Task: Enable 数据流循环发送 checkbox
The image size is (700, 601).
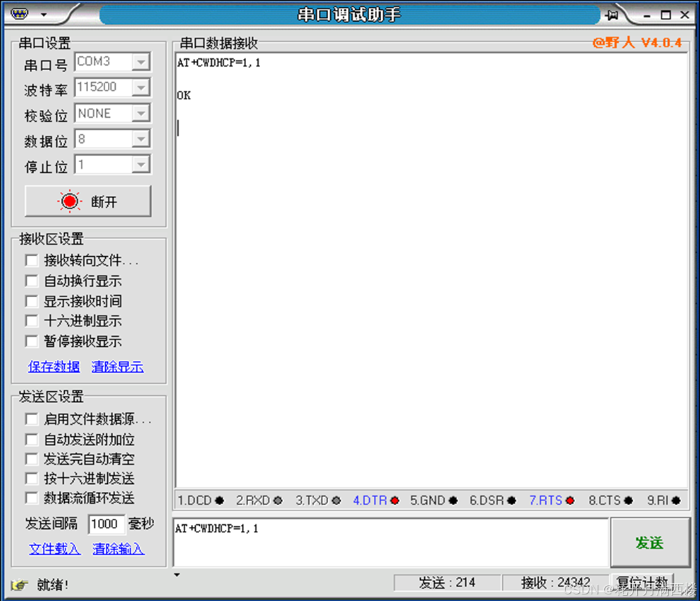Action: (x=31, y=498)
